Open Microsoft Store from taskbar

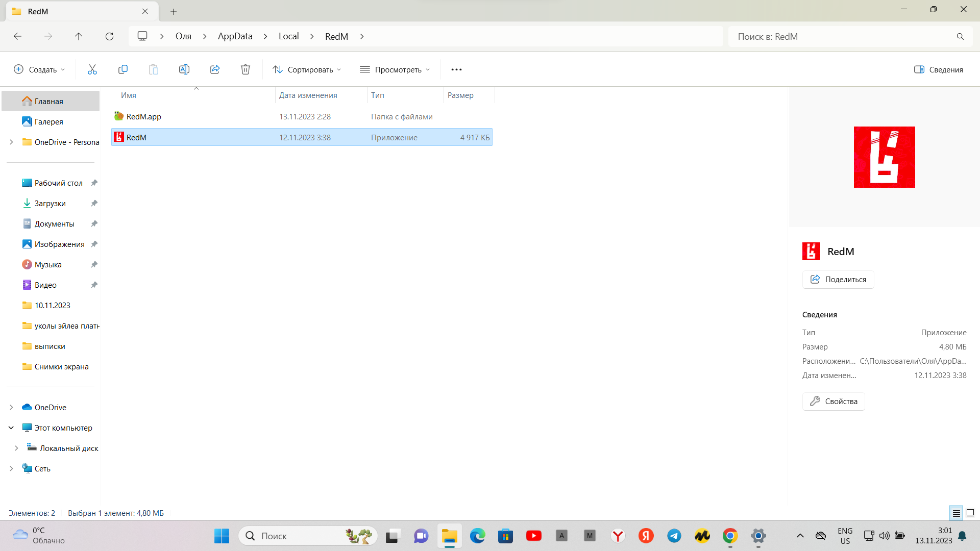pyautogui.click(x=505, y=536)
